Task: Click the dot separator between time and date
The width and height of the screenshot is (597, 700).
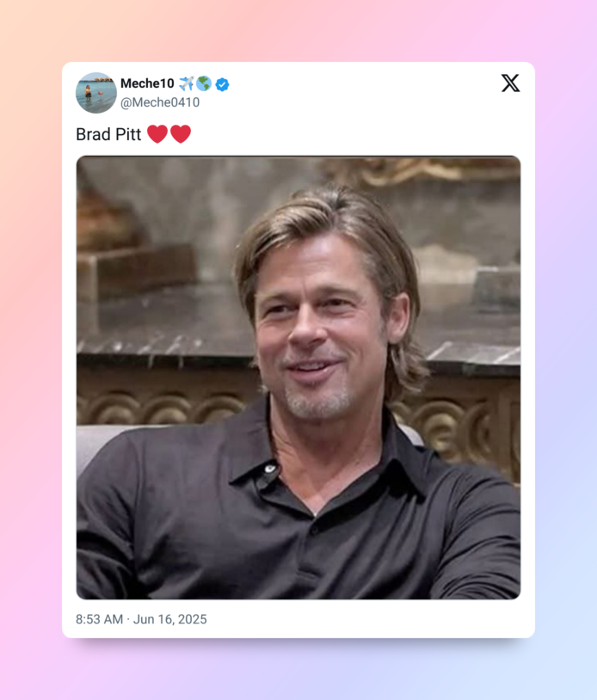Action: (128, 619)
